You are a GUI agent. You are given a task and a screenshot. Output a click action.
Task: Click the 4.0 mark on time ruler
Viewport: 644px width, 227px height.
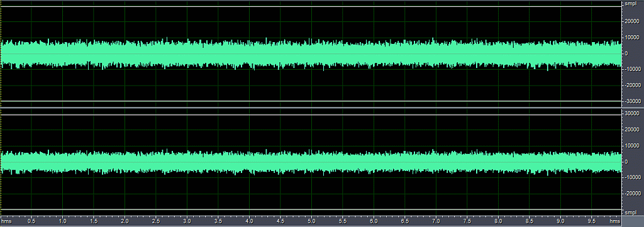pyautogui.click(x=249, y=221)
